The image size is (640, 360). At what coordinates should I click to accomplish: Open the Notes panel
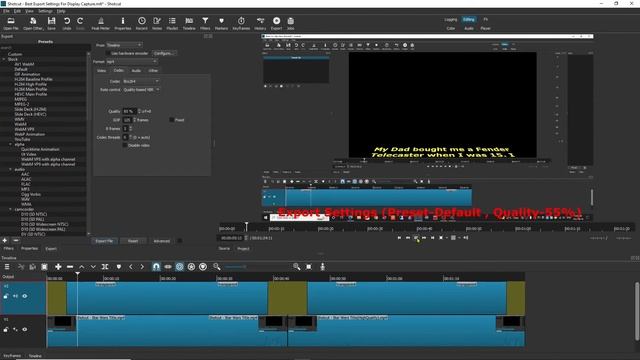pos(157,23)
